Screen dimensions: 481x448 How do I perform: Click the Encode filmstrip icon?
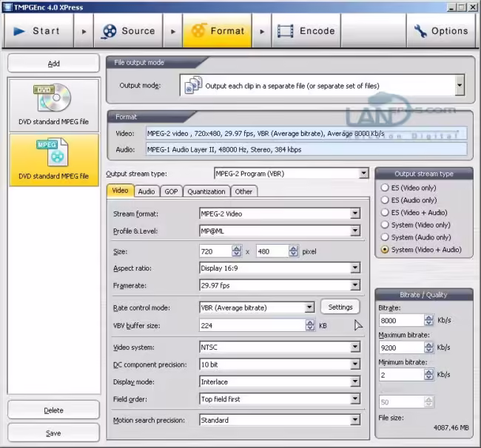(x=286, y=31)
